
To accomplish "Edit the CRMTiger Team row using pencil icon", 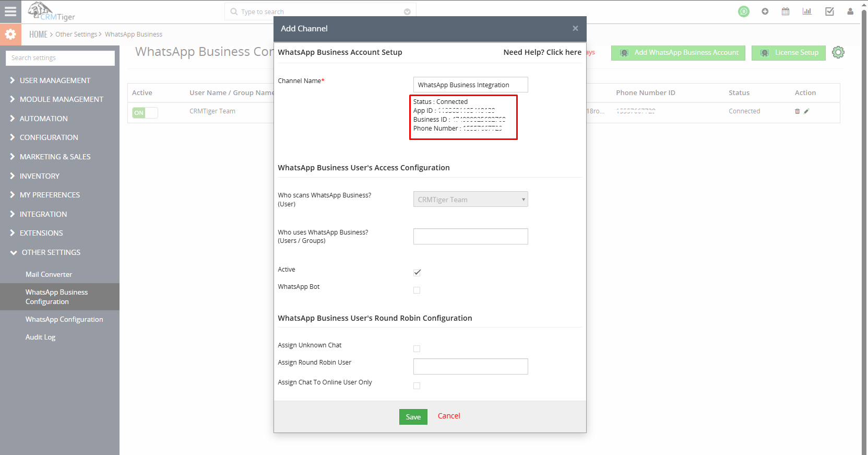I will point(806,111).
